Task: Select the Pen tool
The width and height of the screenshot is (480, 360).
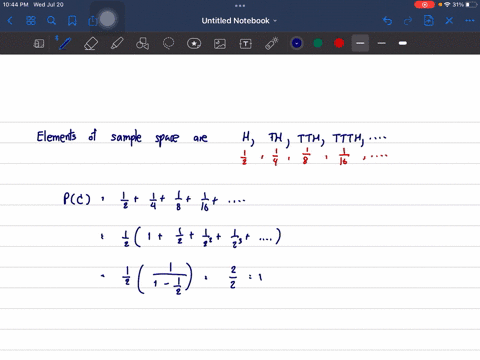Action: click(x=64, y=43)
